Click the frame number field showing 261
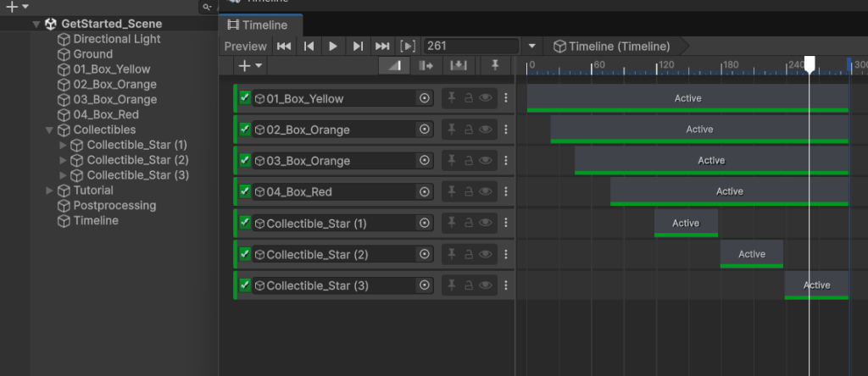The width and height of the screenshot is (868, 376). (471, 47)
